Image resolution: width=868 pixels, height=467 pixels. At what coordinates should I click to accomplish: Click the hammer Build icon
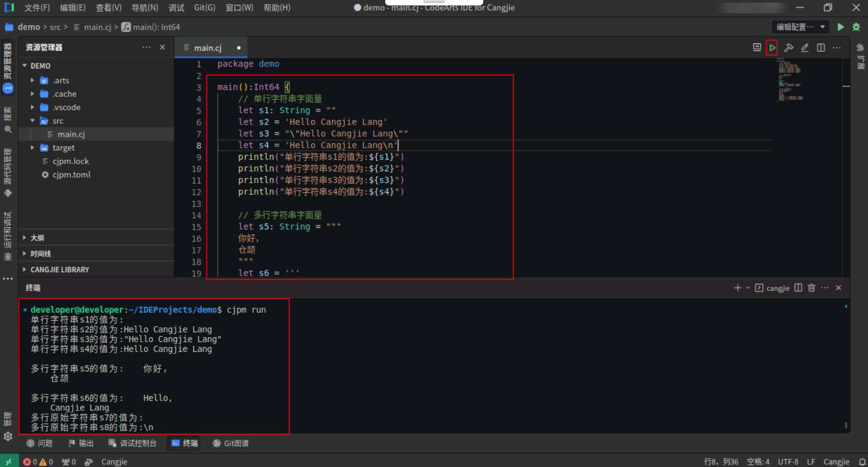tap(789, 48)
